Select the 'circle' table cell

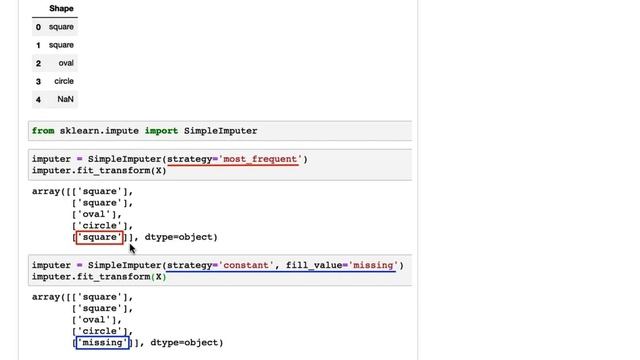pos(64,81)
